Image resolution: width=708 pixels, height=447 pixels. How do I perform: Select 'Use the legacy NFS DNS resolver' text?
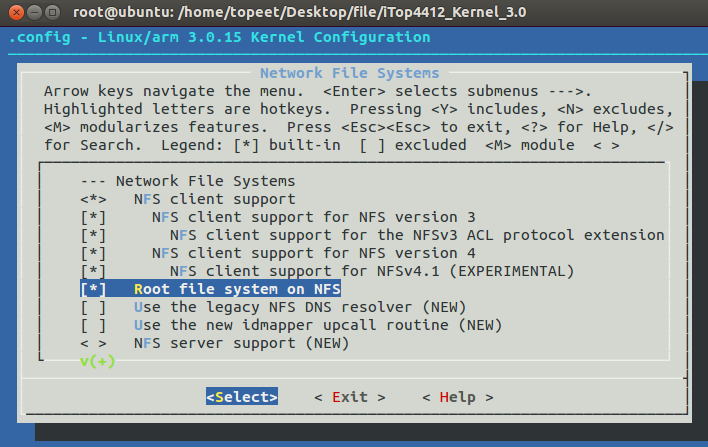[x=273, y=307]
